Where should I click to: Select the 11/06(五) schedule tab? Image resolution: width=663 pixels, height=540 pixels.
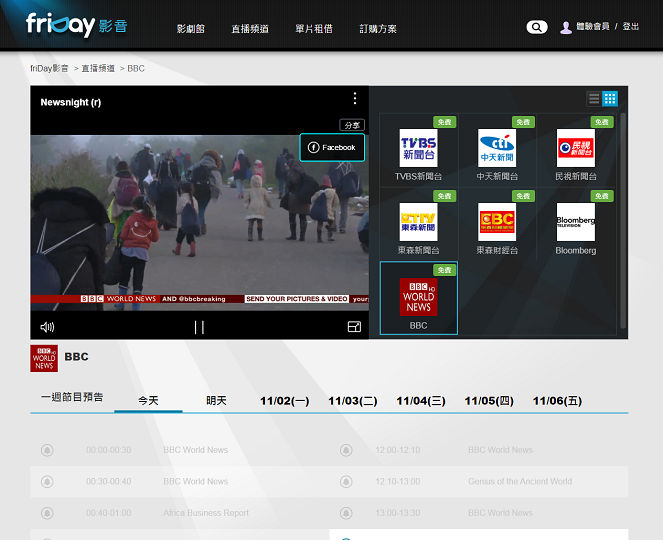click(x=557, y=400)
